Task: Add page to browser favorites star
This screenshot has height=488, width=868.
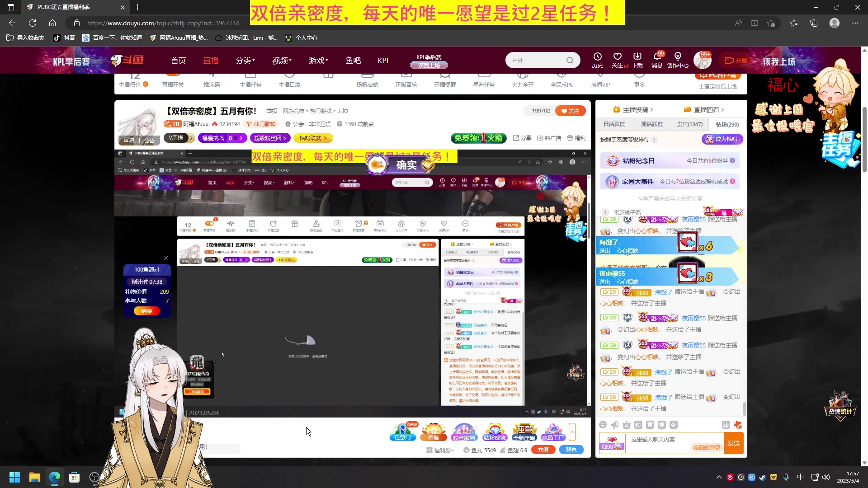Action: tap(771, 23)
